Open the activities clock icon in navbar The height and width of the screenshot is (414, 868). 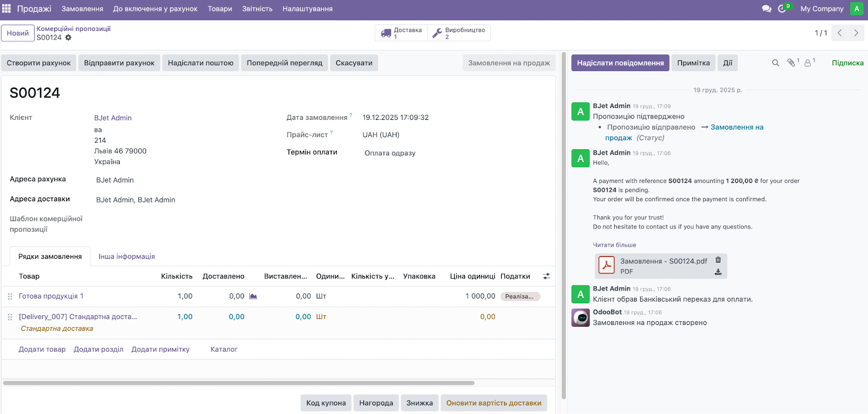782,9
